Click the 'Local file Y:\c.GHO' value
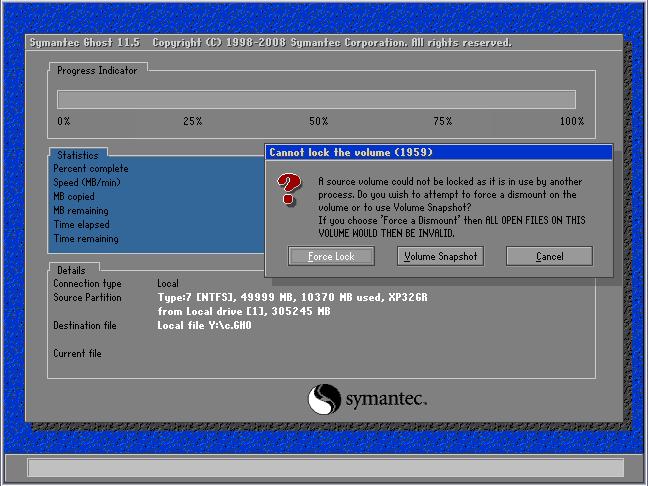 205,326
